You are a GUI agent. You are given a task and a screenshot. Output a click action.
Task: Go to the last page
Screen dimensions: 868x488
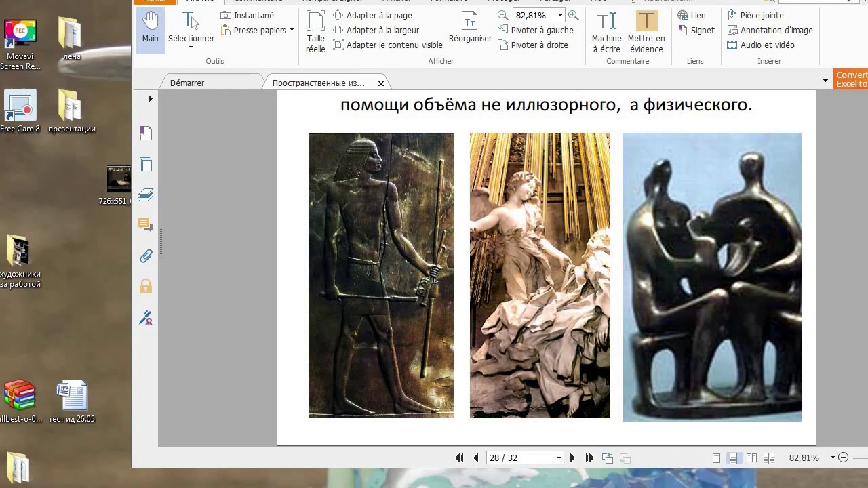coord(589,457)
